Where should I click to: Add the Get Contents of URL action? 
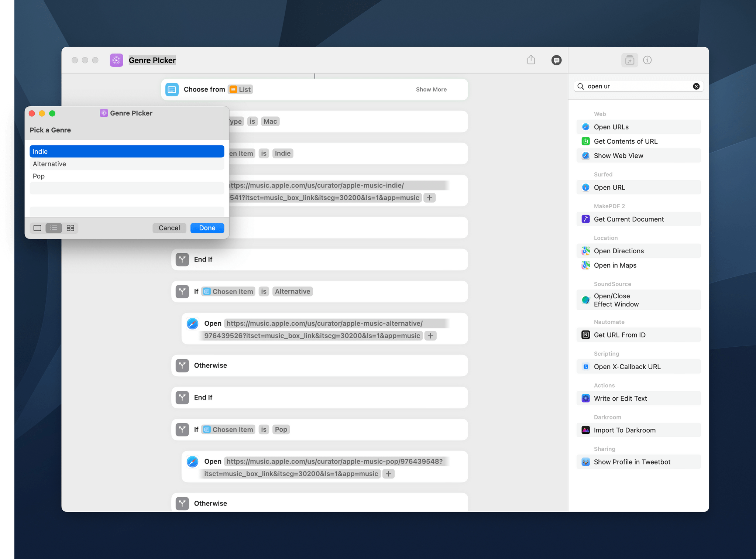click(x=639, y=141)
